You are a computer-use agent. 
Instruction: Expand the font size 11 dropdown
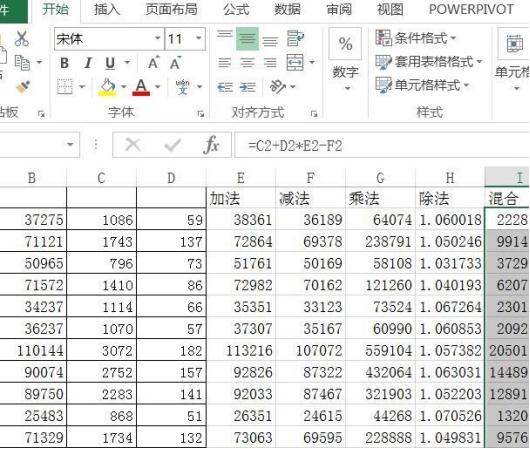[x=199, y=38]
